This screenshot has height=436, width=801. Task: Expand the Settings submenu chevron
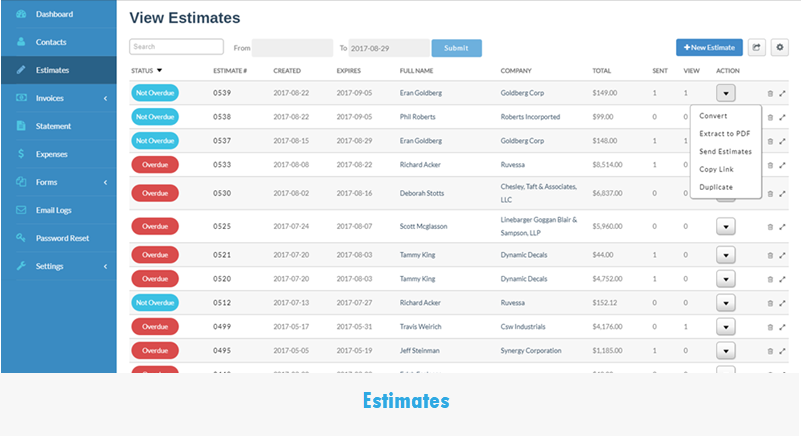(x=105, y=266)
